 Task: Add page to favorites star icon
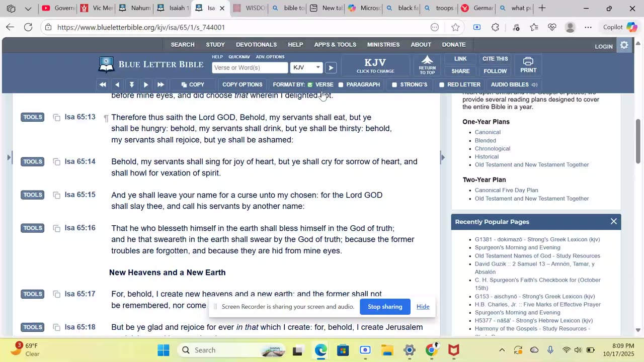click(455, 27)
